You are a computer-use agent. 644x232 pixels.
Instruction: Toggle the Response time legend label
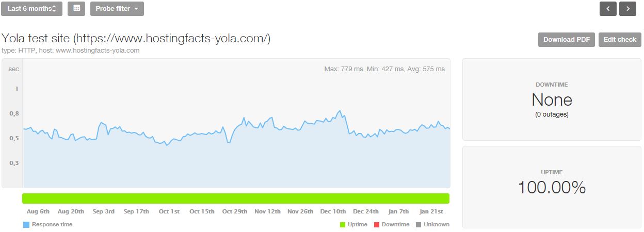tap(52, 225)
